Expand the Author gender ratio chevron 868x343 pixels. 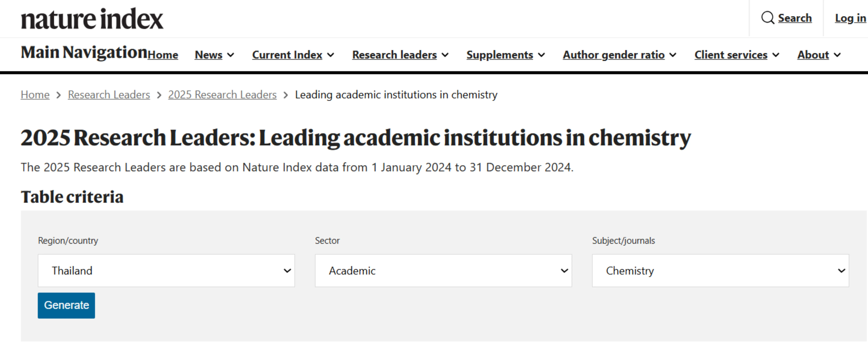coord(673,55)
